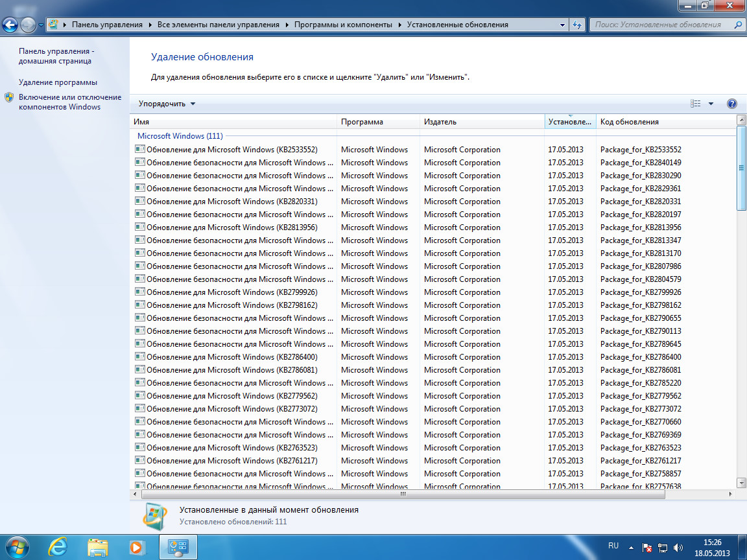Launch Windows Media Player from taskbar
This screenshot has width=747, height=560.
pos(137,548)
